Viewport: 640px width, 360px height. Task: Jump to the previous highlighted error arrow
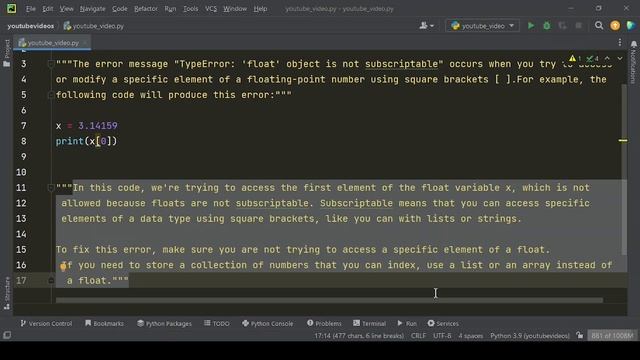click(x=607, y=58)
